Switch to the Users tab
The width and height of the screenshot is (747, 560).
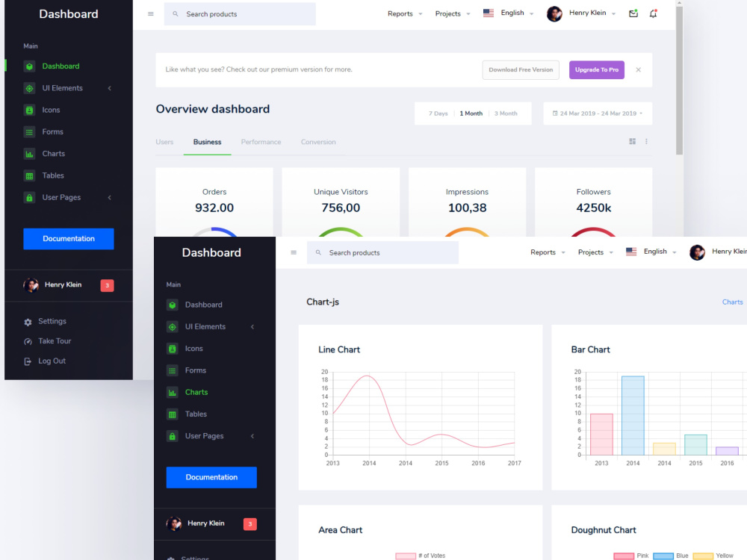164,142
